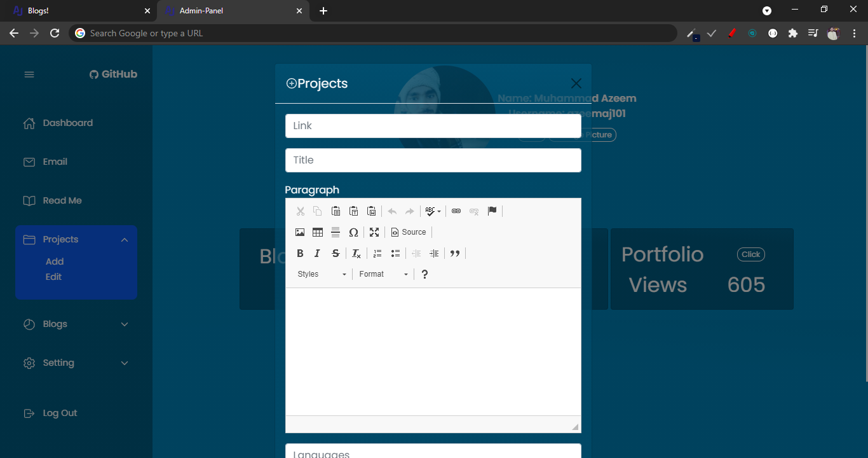Click the editor resize handle corner

[x=575, y=427]
